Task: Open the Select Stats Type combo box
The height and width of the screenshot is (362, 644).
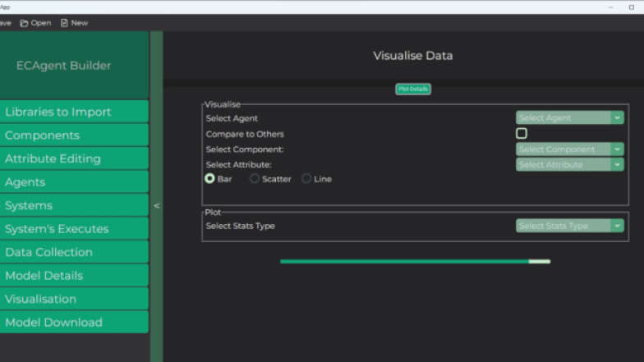Action: [x=570, y=226]
